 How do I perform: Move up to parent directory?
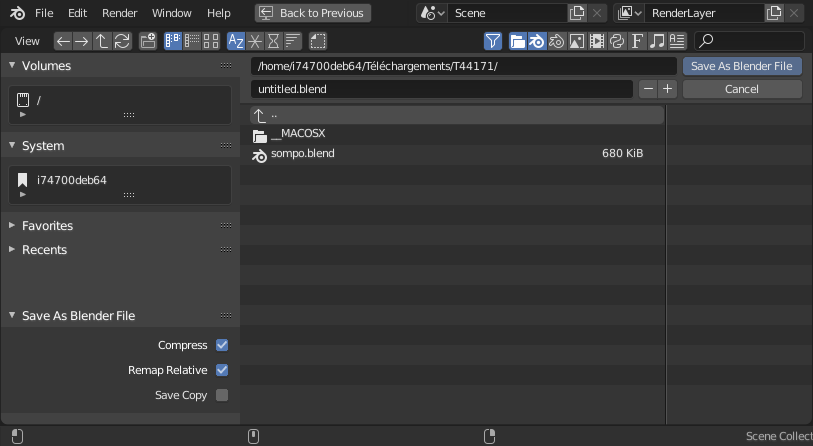point(102,41)
